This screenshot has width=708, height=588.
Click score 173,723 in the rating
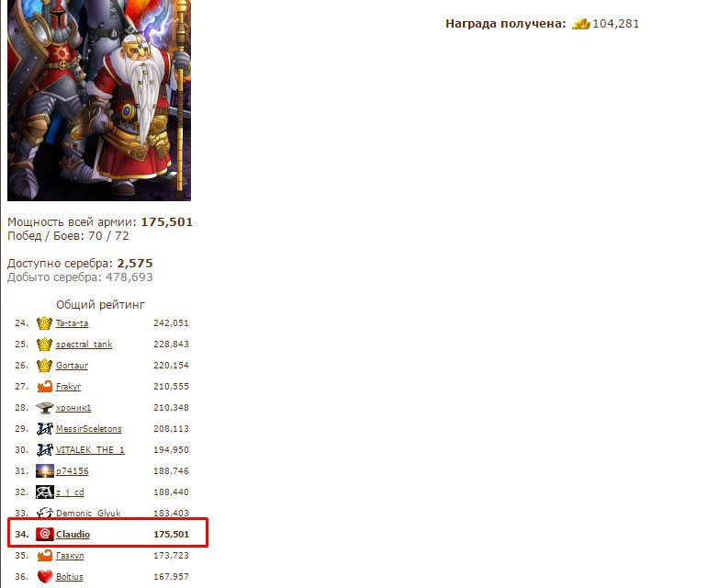tap(171, 556)
